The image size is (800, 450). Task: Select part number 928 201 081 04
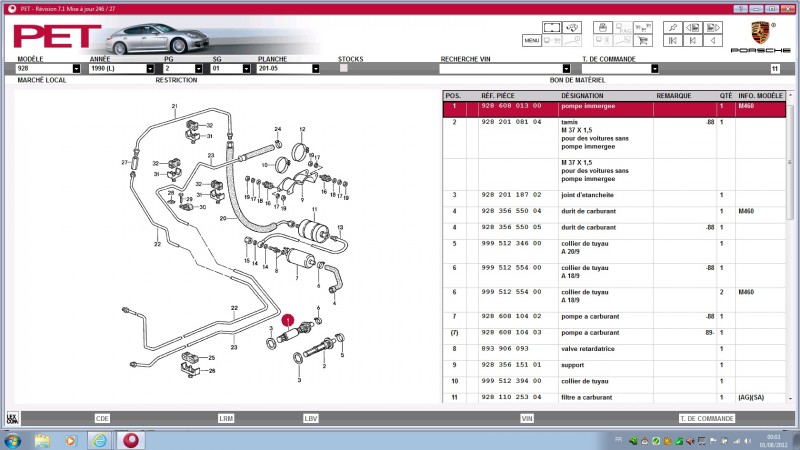tap(511, 122)
